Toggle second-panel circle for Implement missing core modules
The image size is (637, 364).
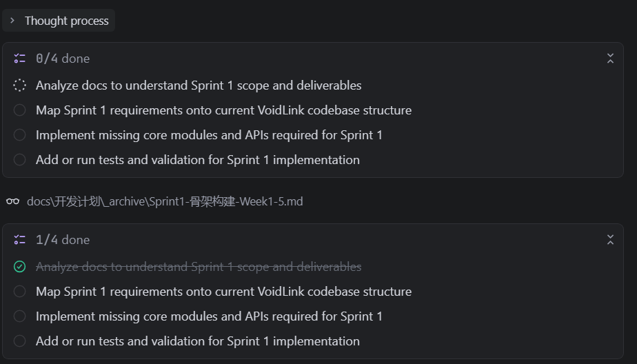coord(20,316)
